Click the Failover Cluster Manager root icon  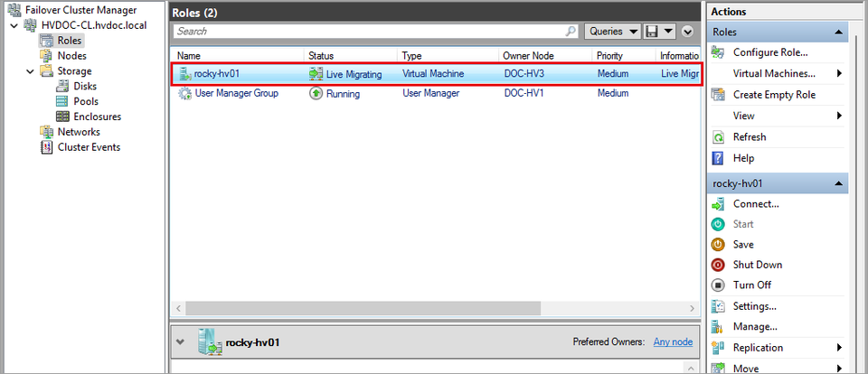(x=15, y=10)
